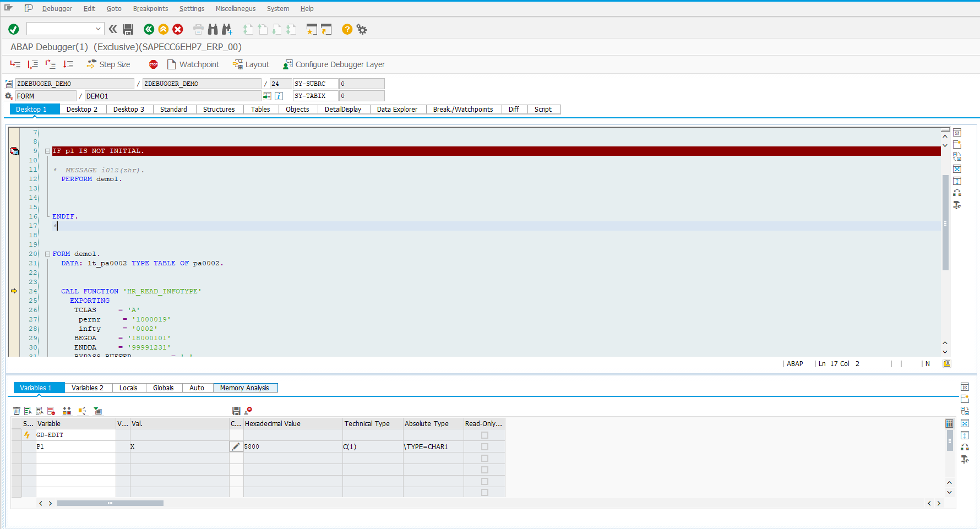This screenshot has height=529, width=980.
Task: Click the code editor vertical scrollbar
Action: (x=945, y=222)
